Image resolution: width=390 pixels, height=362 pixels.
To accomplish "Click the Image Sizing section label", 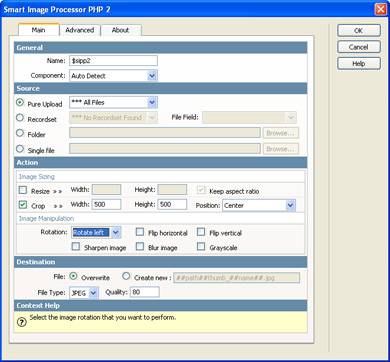I will pyautogui.click(x=37, y=177).
